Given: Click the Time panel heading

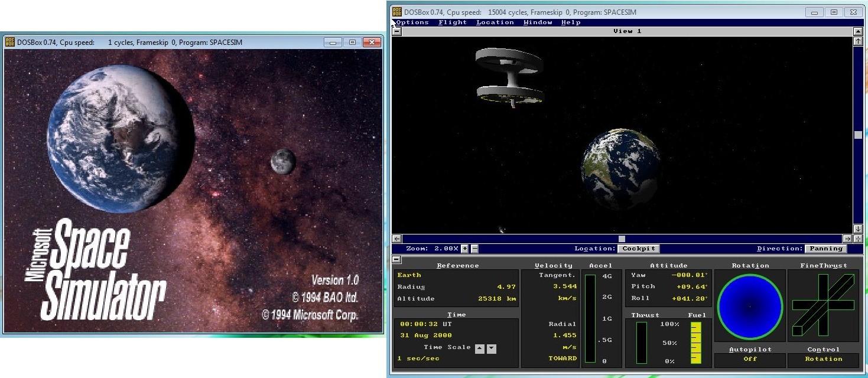Looking at the screenshot, I should (456, 315).
